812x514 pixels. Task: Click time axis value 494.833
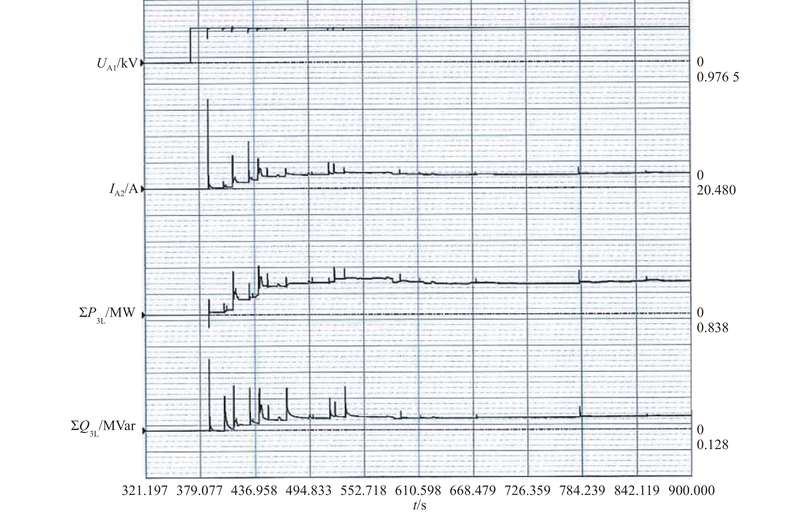coord(309,491)
